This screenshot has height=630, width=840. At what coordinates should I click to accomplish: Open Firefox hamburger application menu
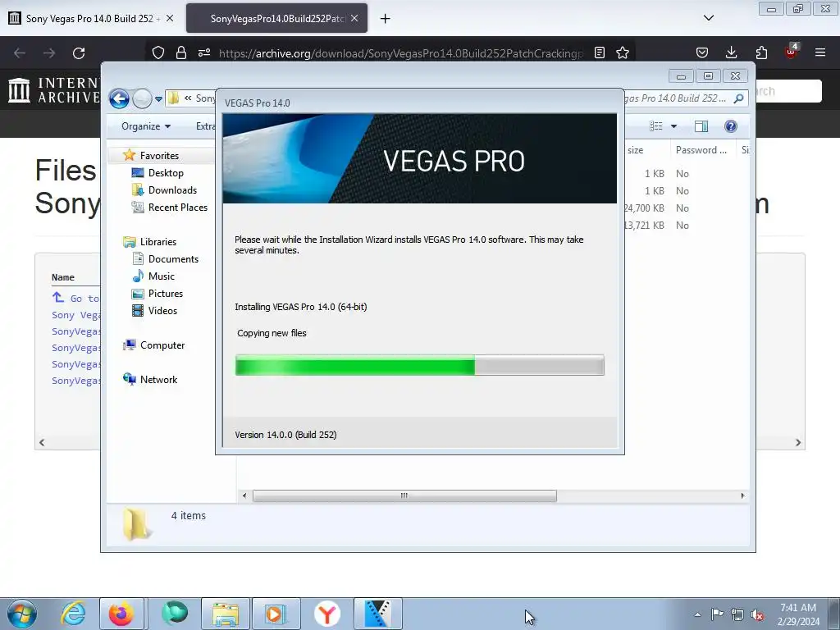tap(820, 52)
